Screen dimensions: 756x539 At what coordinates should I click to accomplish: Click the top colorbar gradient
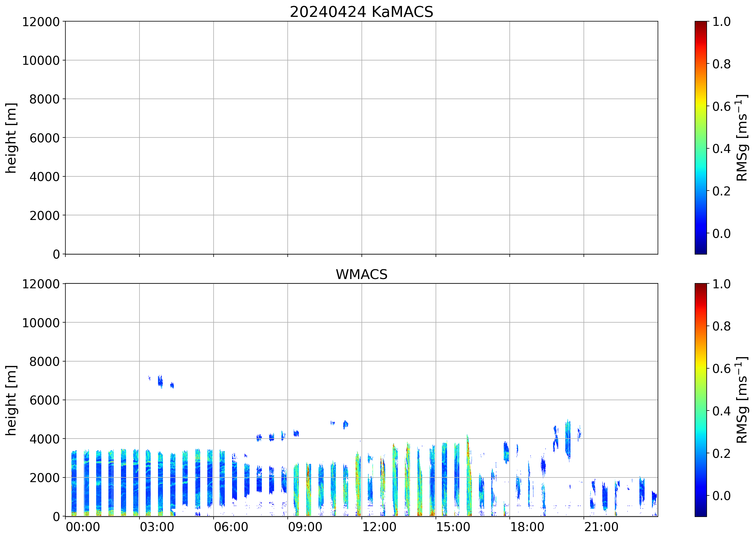(x=700, y=138)
